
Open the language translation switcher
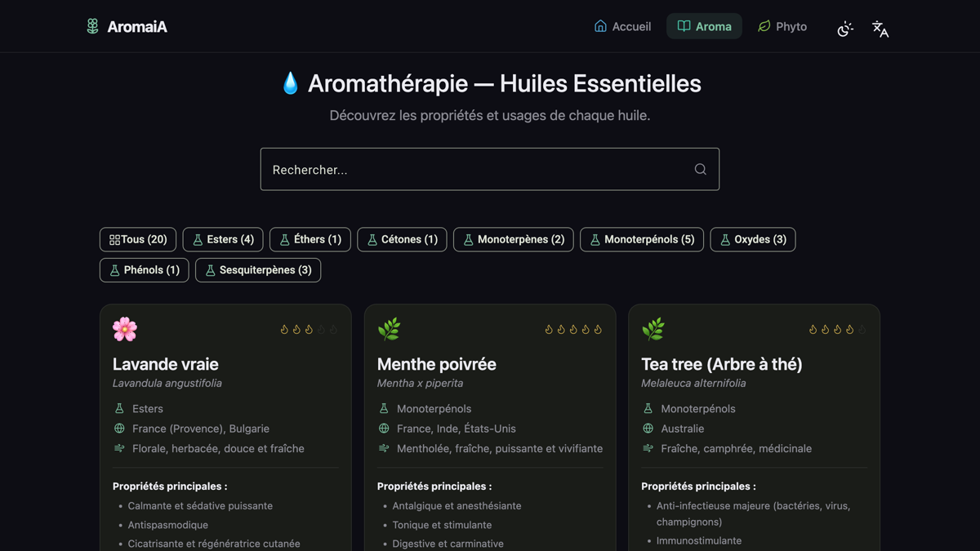pyautogui.click(x=880, y=29)
